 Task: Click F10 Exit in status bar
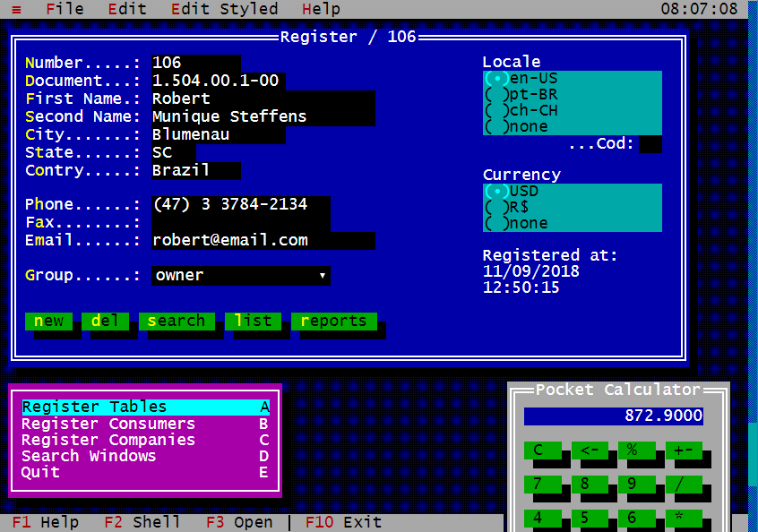(x=344, y=522)
